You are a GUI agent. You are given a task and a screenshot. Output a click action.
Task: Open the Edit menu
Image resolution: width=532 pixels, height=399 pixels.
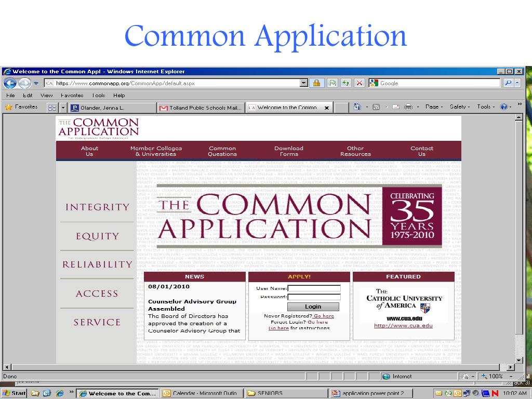28,96
